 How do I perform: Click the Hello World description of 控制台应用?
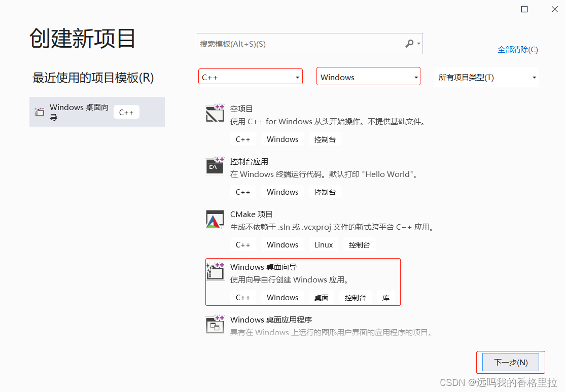tap(325, 174)
